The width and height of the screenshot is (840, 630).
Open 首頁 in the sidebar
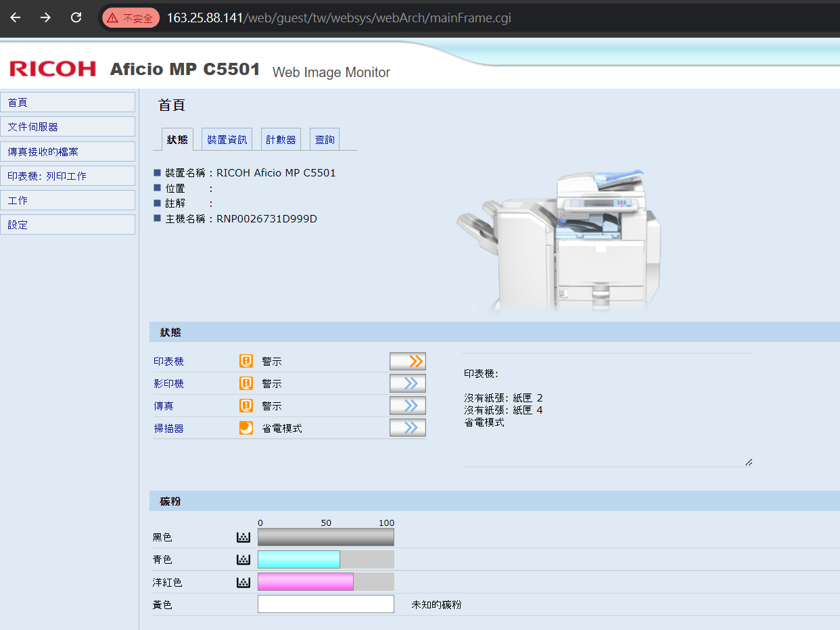tap(68, 103)
